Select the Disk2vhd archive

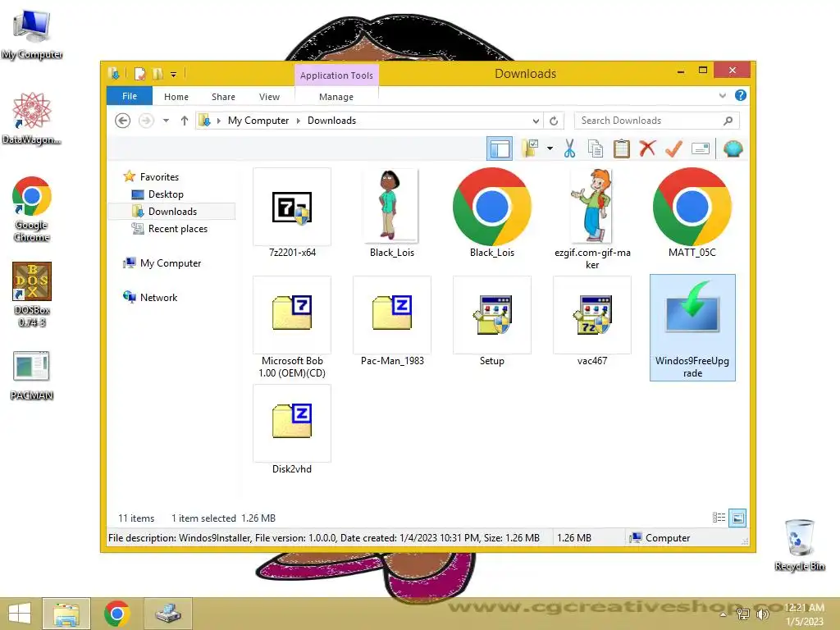pyautogui.click(x=292, y=430)
